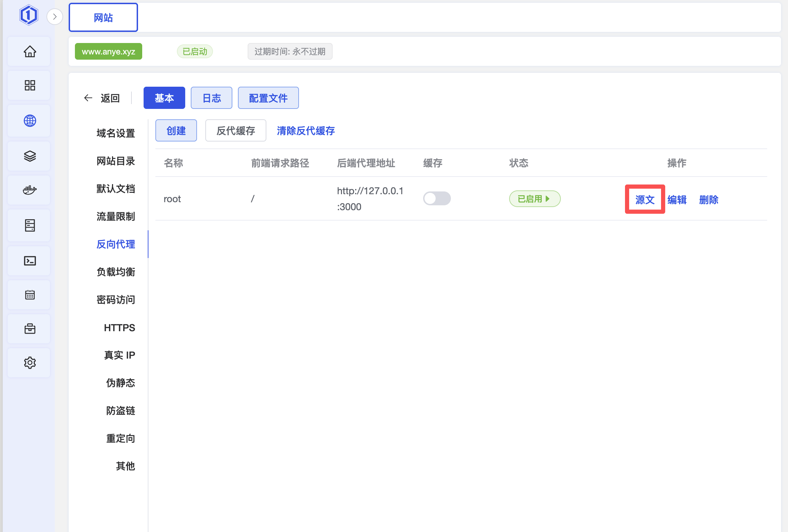Open the 已启用 status dropdown arrow
The height and width of the screenshot is (532, 788).
(x=547, y=199)
